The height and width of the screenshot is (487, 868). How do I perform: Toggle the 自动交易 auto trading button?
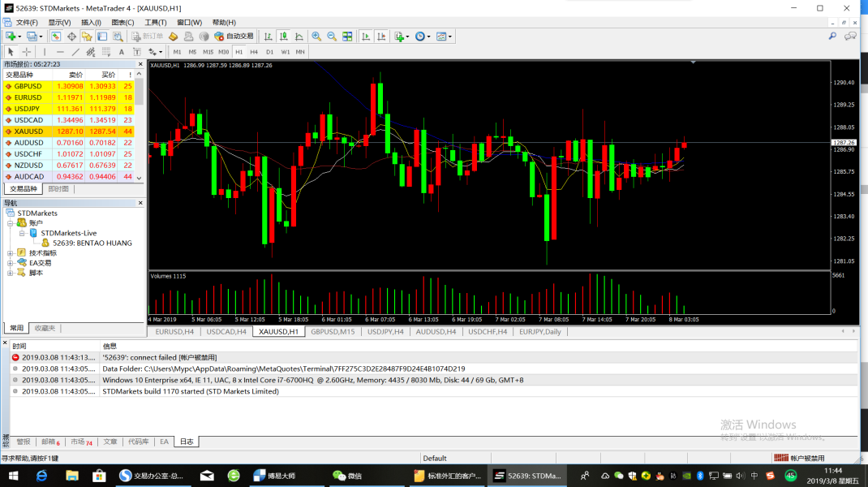(x=234, y=37)
